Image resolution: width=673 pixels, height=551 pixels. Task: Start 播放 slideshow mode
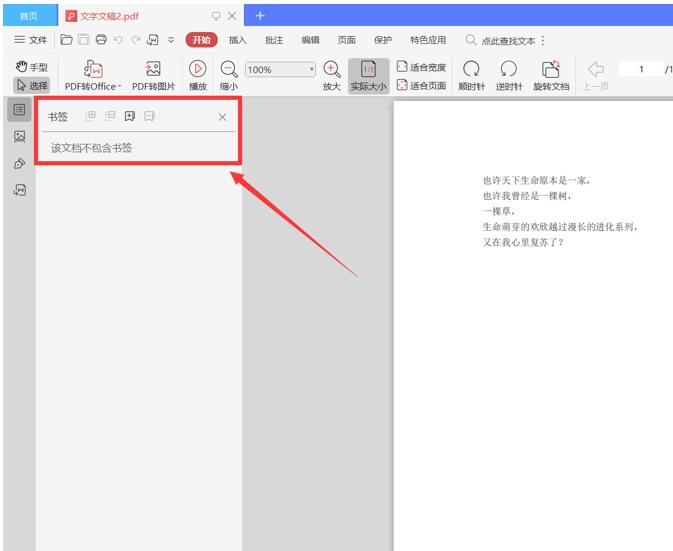(x=198, y=76)
